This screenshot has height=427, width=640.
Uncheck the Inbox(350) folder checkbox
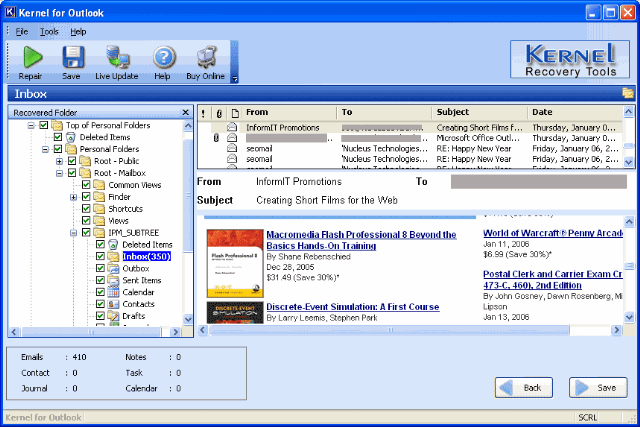(x=100, y=256)
